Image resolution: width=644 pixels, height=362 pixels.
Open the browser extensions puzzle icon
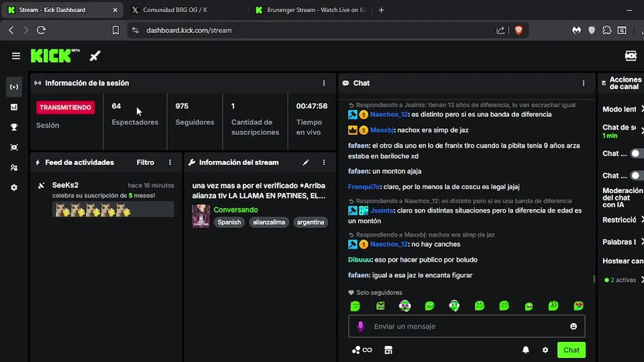point(607,30)
